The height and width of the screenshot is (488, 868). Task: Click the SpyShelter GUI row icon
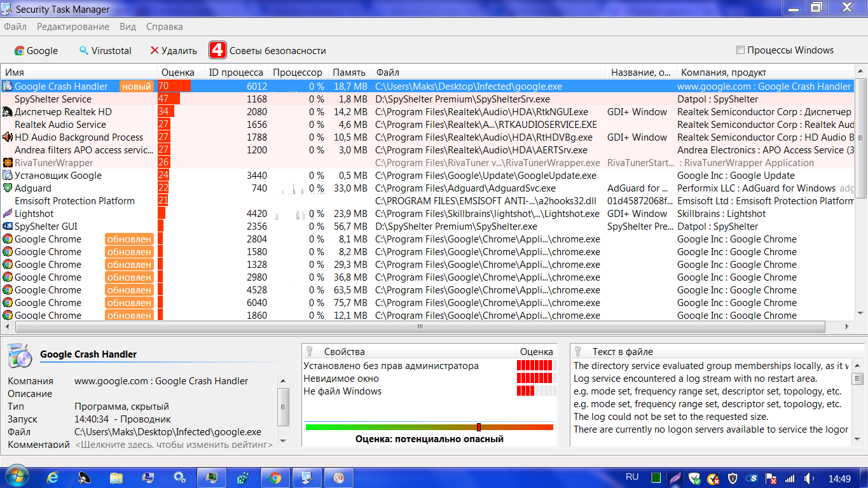[x=8, y=227]
